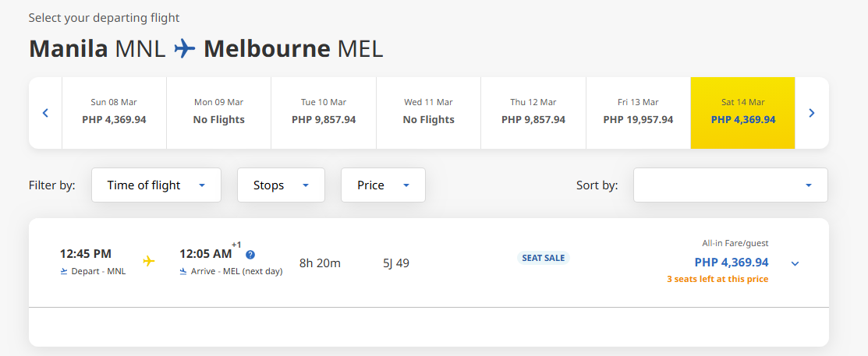Viewport: 868px width, 356px height.
Task: Go to previous dates with left arrow
Action: 45,113
